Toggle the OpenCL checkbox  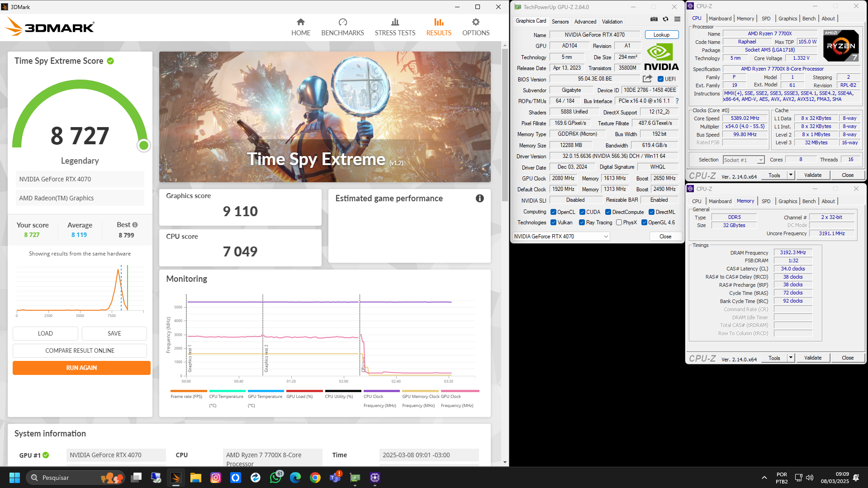553,212
